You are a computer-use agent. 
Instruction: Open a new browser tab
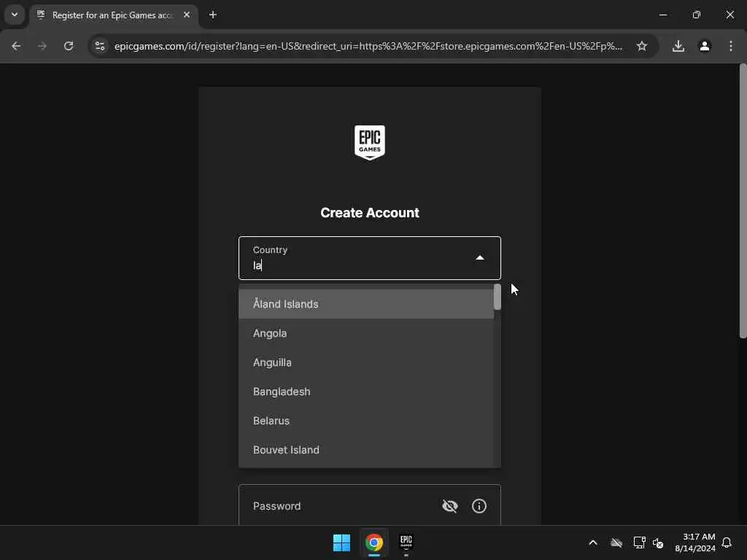tap(213, 15)
